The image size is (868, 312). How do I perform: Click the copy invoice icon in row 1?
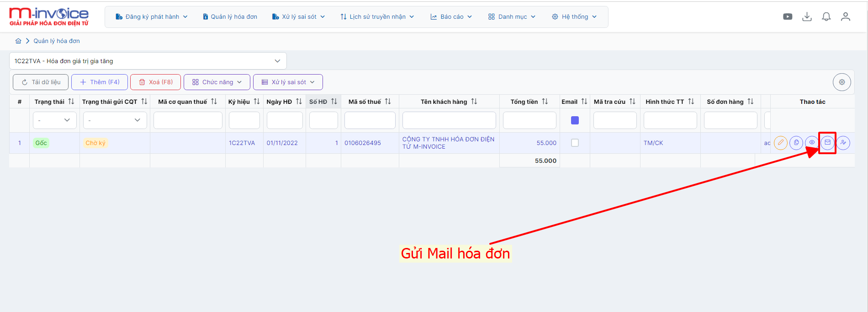click(x=796, y=143)
